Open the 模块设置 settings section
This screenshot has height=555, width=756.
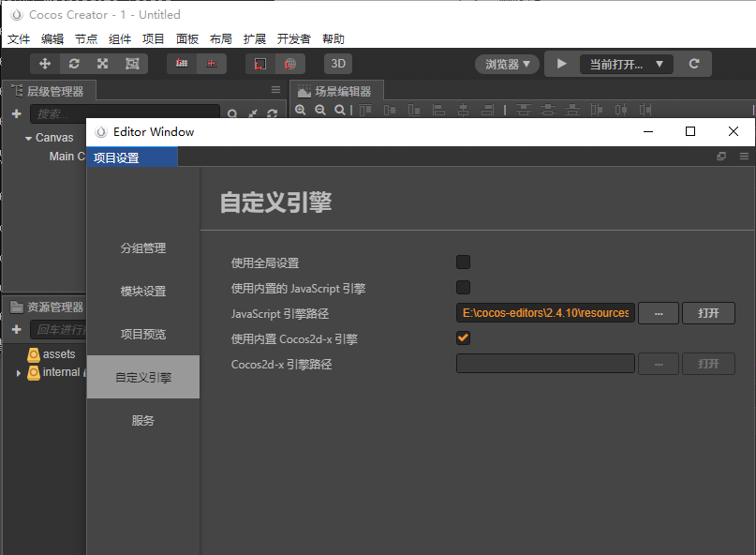pyautogui.click(x=143, y=291)
